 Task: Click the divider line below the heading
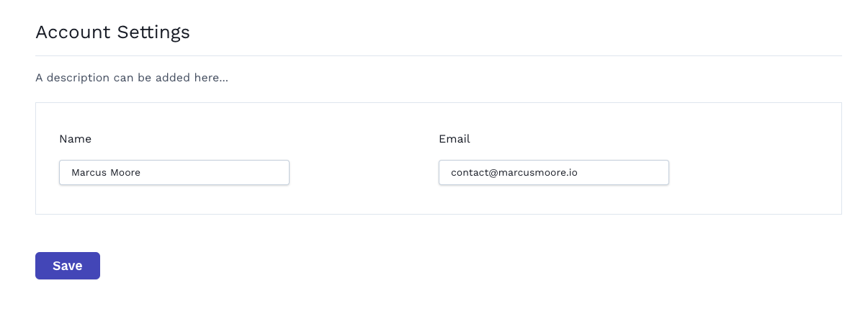coord(438,55)
